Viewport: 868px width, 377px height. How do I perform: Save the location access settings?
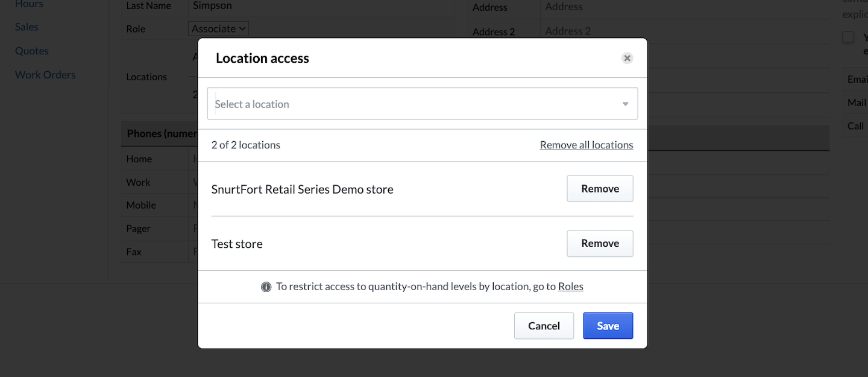pyautogui.click(x=608, y=326)
